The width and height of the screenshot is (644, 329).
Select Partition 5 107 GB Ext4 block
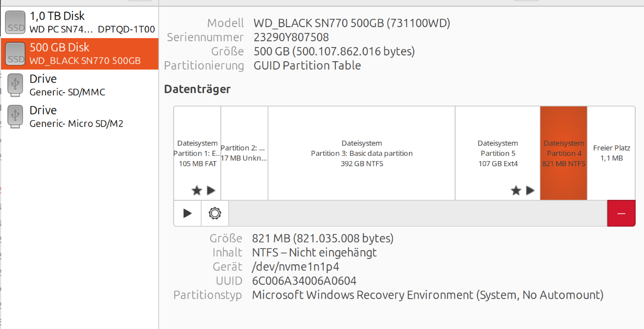pyautogui.click(x=498, y=153)
